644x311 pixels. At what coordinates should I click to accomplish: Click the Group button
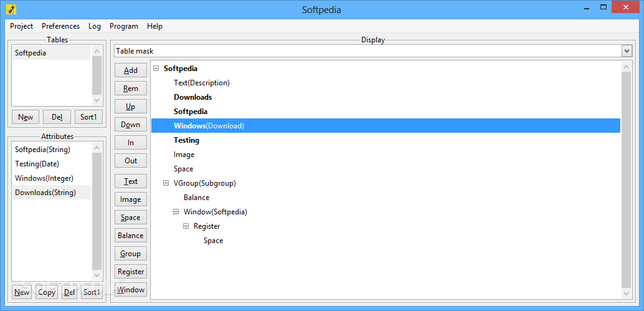pyautogui.click(x=131, y=254)
